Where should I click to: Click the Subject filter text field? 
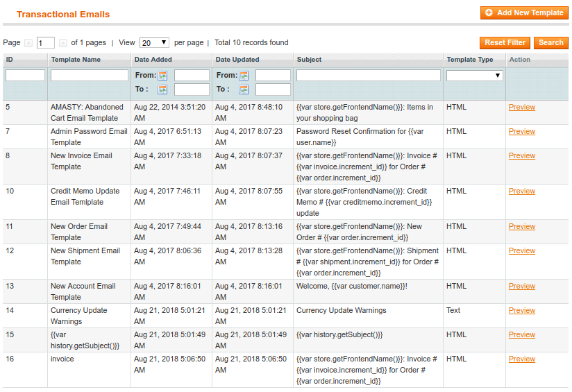pos(368,76)
